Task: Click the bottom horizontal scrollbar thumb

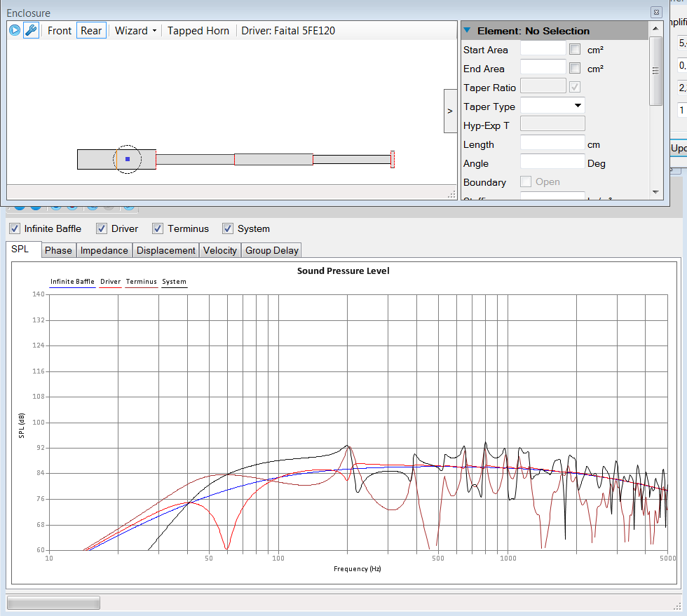Action: (x=53, y=603)
